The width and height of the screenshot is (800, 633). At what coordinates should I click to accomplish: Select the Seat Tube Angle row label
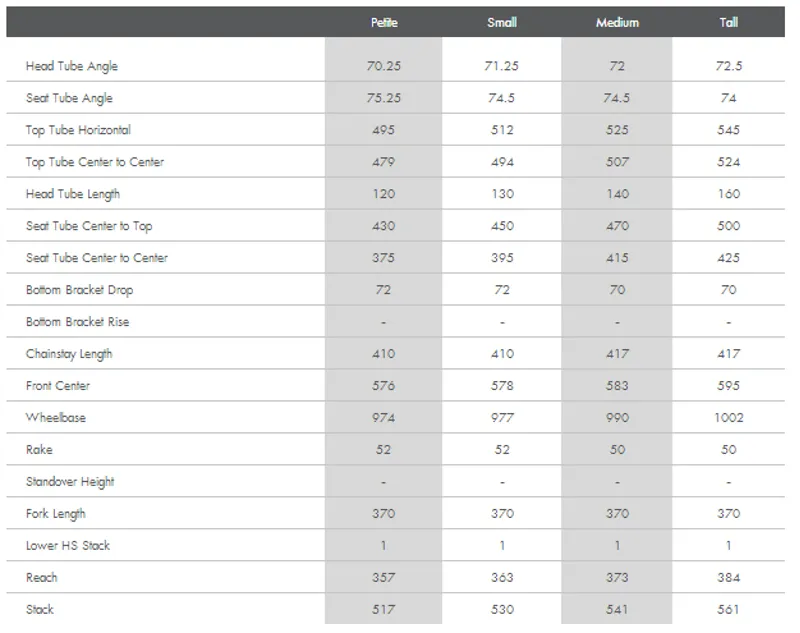click(x=69, y=98)
